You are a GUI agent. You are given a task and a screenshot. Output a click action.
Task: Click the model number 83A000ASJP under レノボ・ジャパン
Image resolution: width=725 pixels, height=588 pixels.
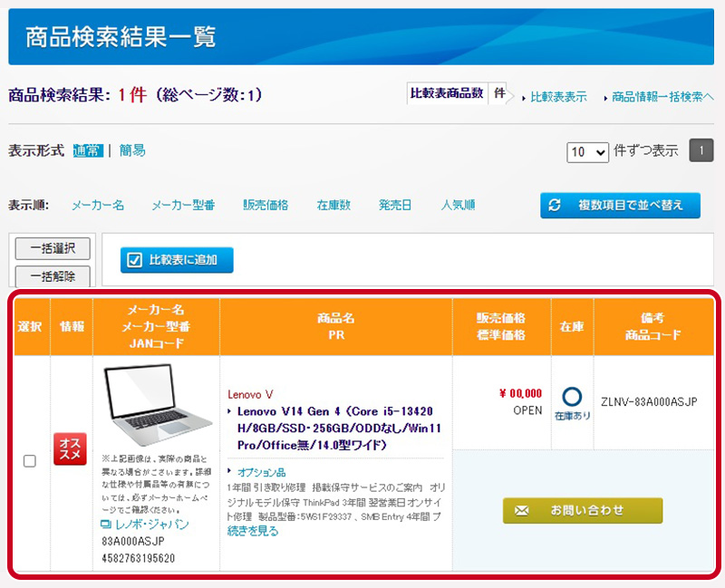pos(133,541)
